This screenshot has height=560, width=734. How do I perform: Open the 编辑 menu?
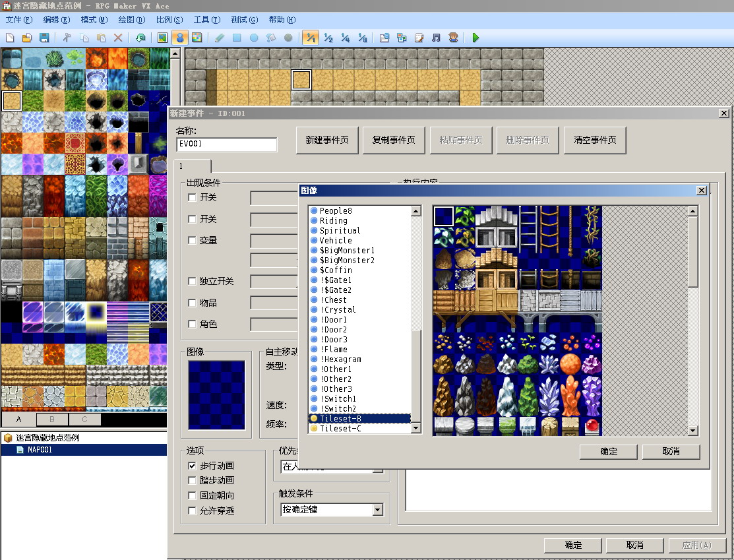coord(56,20)
